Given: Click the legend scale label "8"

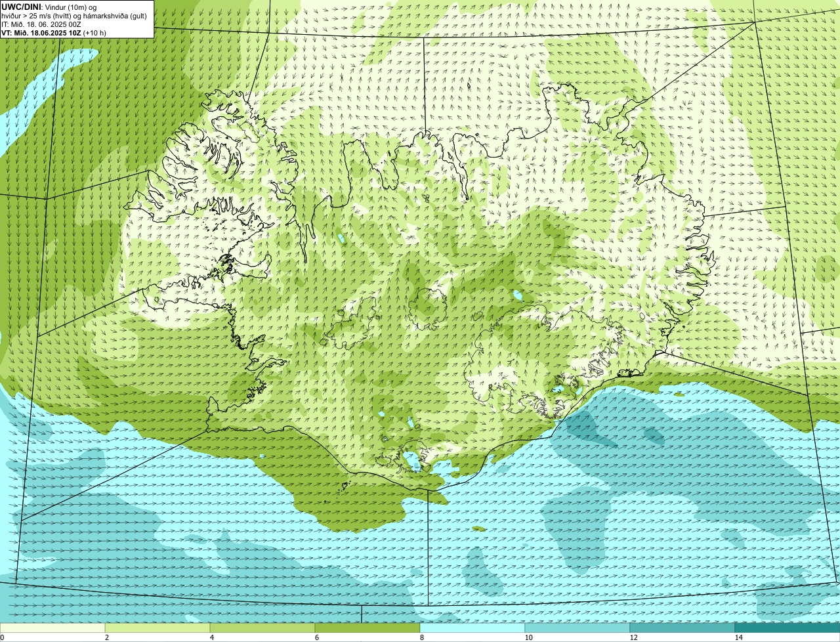Looking at the screenshot, I should pyautogui.click(x=421, y=637).
